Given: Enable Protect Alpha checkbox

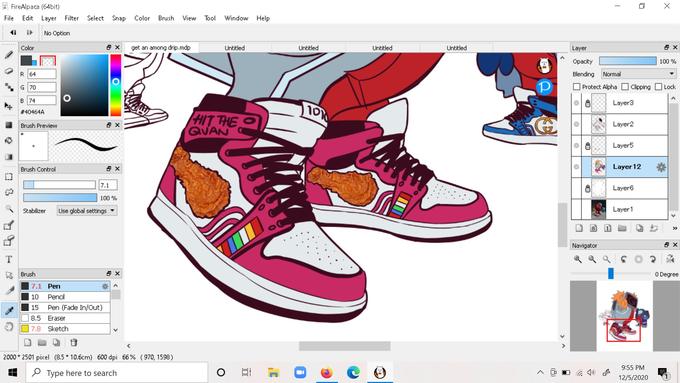Looking at the screenshot, I should click(x=576, y=87).
